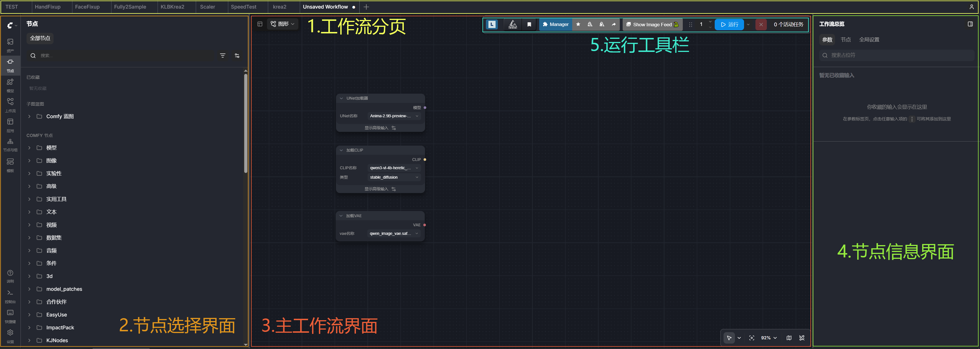
Task: Click the sliders options icon beside node search
Action: point(237,56)
